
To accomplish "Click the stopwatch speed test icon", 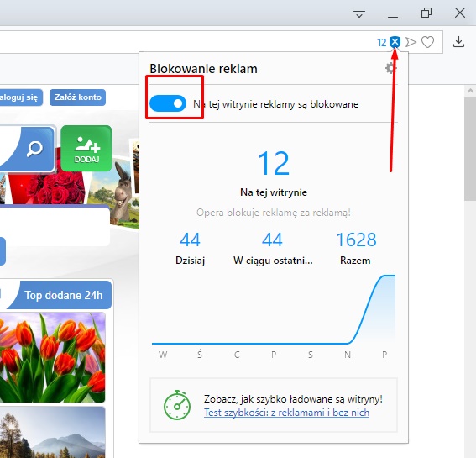I will click(177, 405).
